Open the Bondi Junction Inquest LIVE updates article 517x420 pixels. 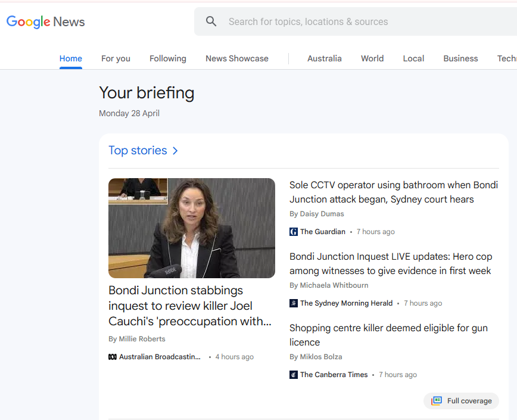point(391,263)
